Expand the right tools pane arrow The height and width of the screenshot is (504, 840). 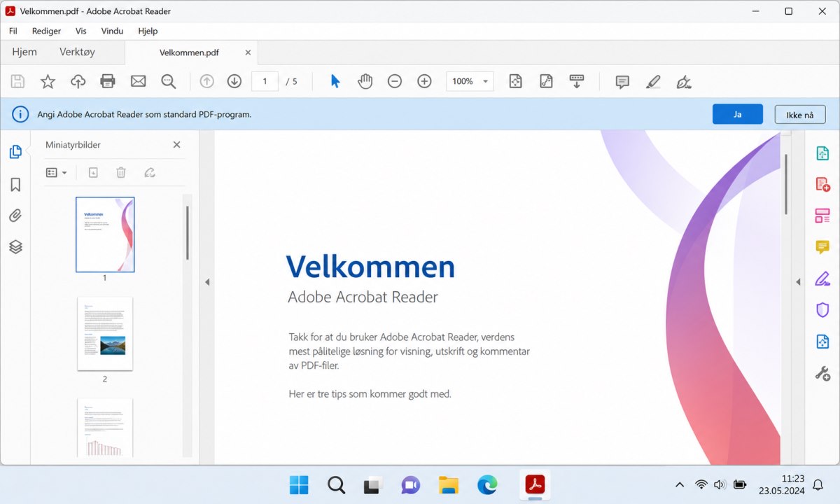point(798,282)
